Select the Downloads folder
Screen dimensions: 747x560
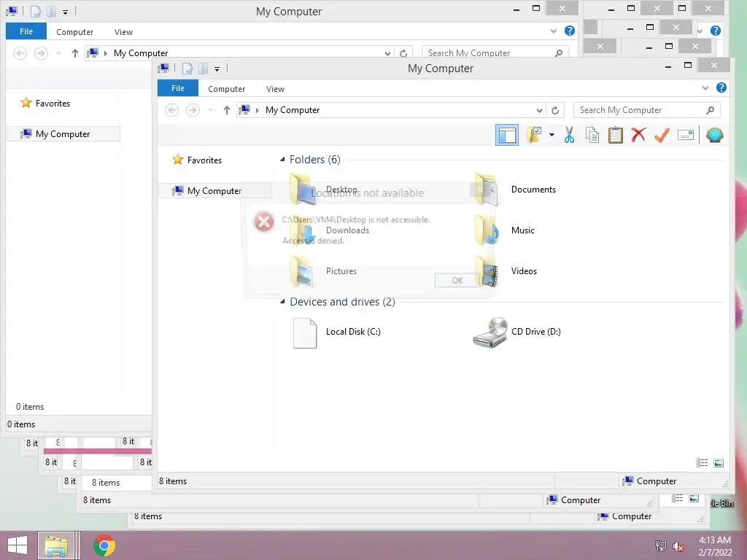point(330,230)
